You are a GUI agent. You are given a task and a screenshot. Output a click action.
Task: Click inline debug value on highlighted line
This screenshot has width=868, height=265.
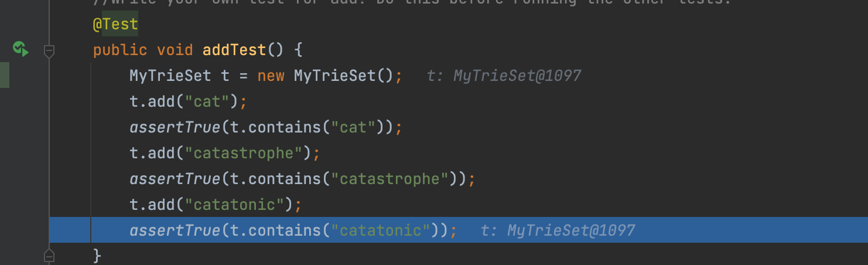pos(558,230)
